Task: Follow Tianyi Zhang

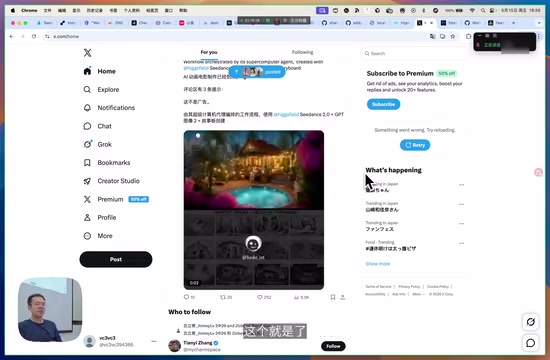Action: [x=333, y=346]
